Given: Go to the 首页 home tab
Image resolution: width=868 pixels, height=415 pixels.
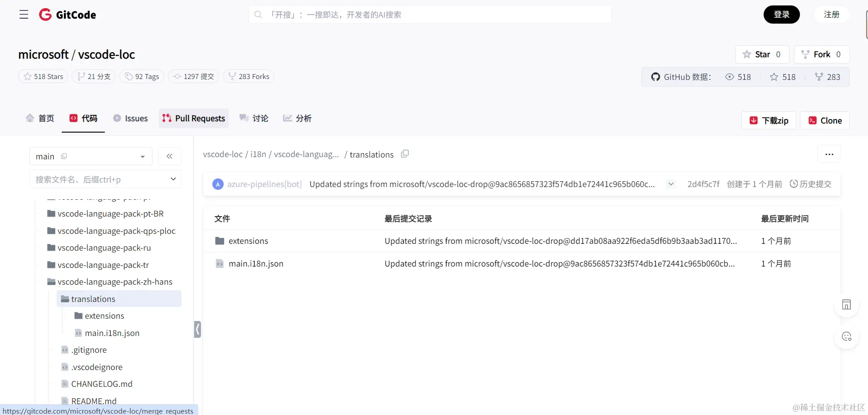Looking at the screenshot, I should click(x=40, y=119).
